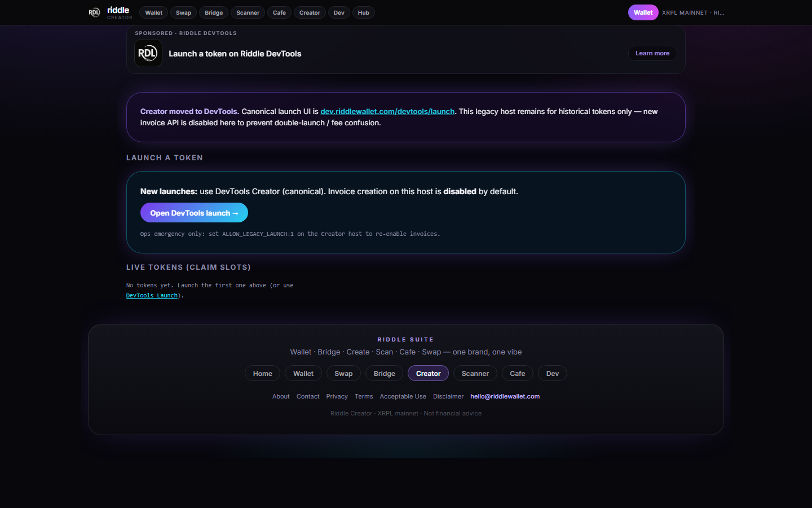Click the Scanner pill in footer
812x508 pixels.
[x=475, y=374]
